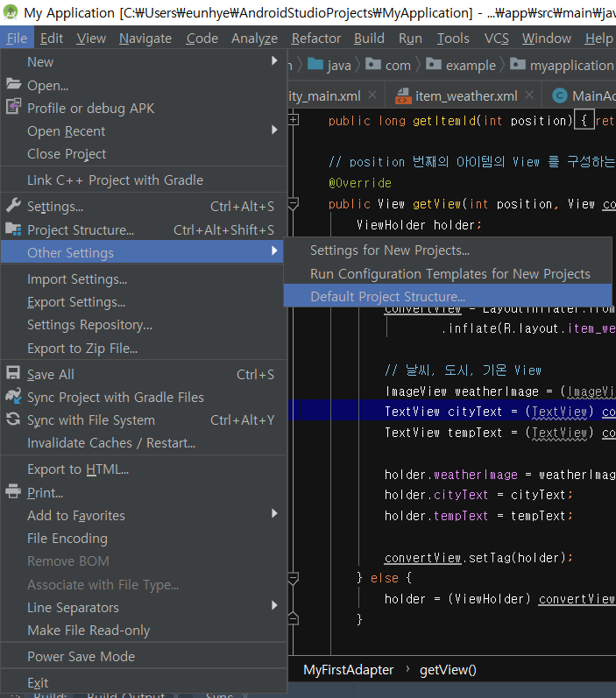This screenshot has height=698, width=616.
Task: Click the Print printer icon
Action: pos(13,491)
